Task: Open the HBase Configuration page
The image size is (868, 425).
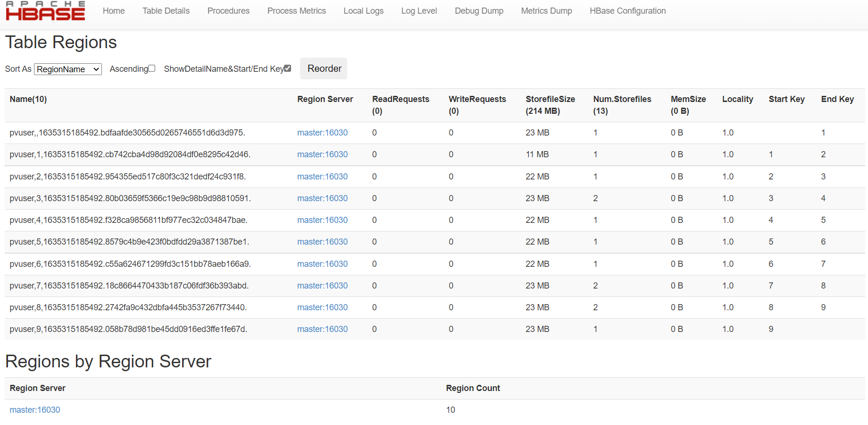Action: (x=628, y=11)
